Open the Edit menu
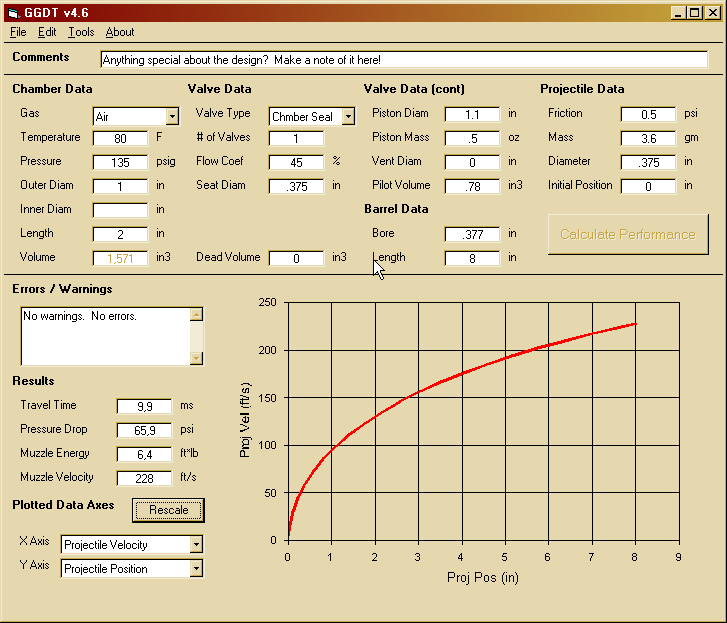Image resolution: width=727 pixels, height=623 pixels. [47, 32]
